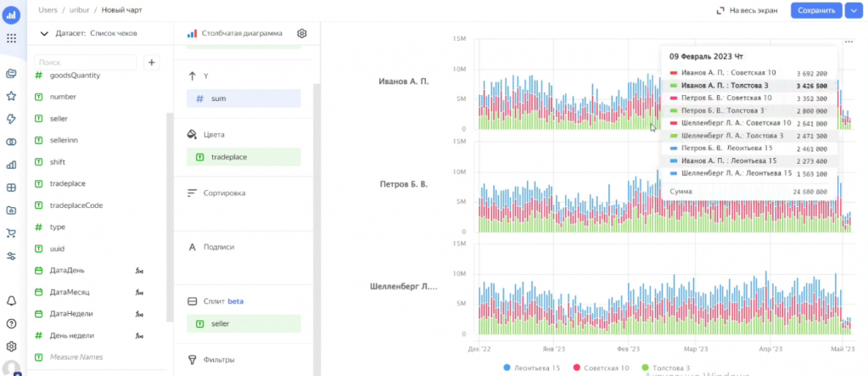Expand chart with На весь экран
This screenshot has width=868, height=376.
747,10
